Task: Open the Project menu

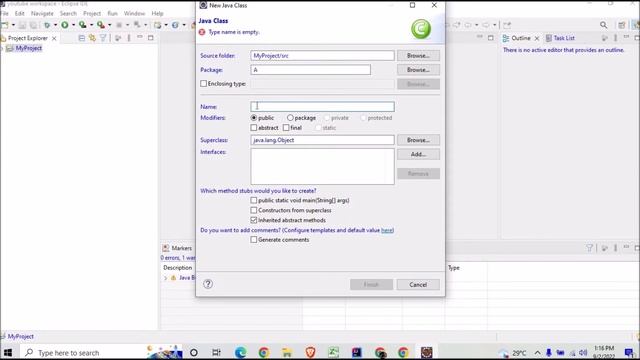Action: [x=92, y=13]
